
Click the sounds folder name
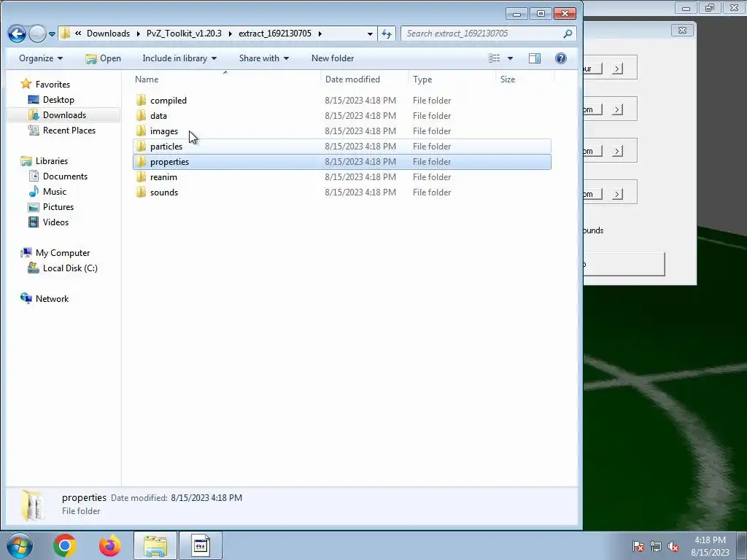tap(164, 192)
